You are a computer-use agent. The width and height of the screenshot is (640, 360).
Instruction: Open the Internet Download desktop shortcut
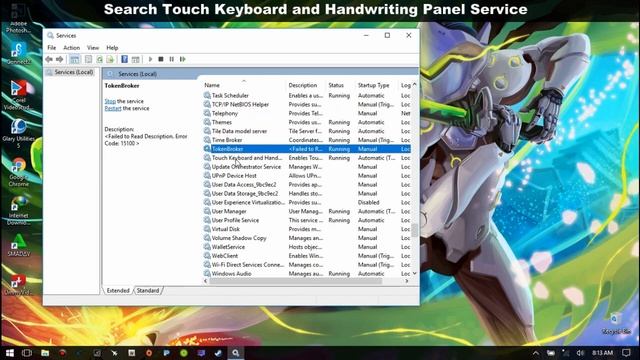point(18,211)
